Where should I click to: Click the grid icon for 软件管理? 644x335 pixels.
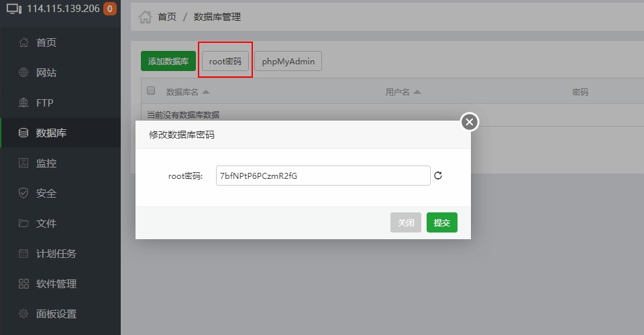point(24,284)
